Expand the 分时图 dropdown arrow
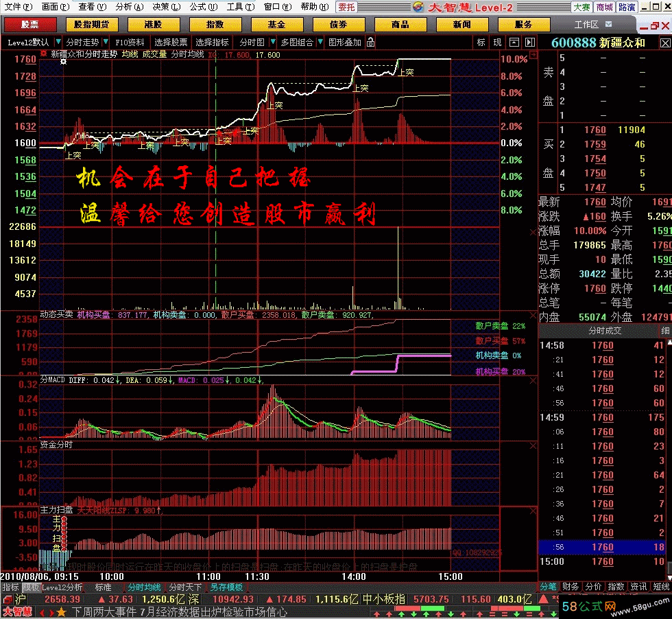The height and width of the screenshot is (619, 672). [x=273, y=42]
